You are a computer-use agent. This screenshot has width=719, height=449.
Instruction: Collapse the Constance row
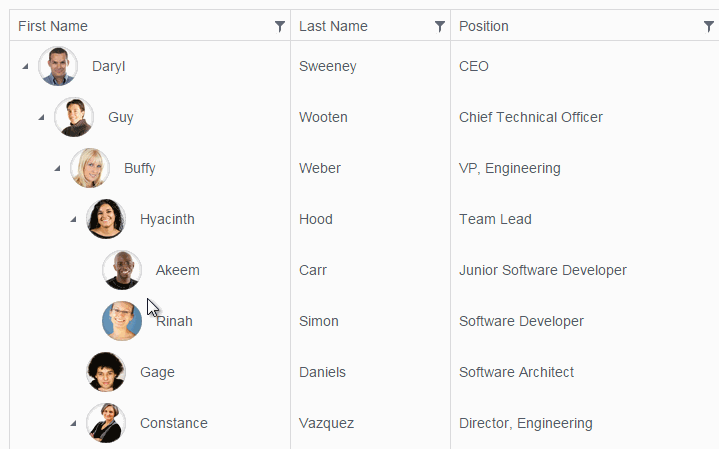(x=73, y=423)
